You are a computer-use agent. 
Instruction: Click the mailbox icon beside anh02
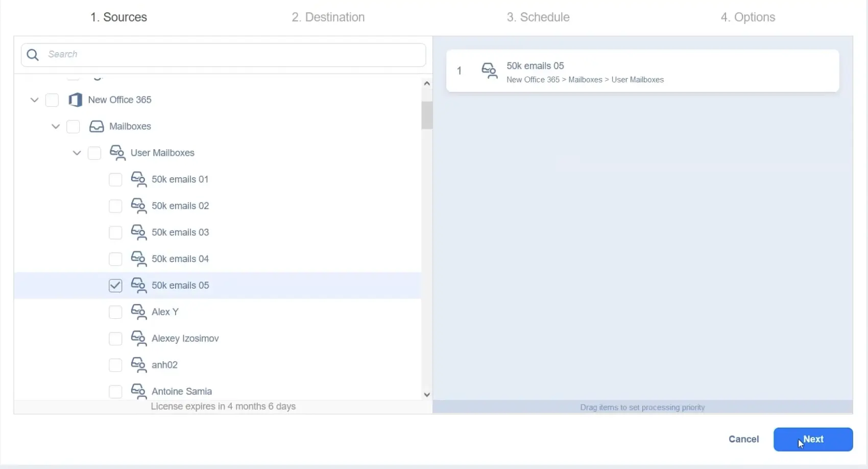coord(139,365)
